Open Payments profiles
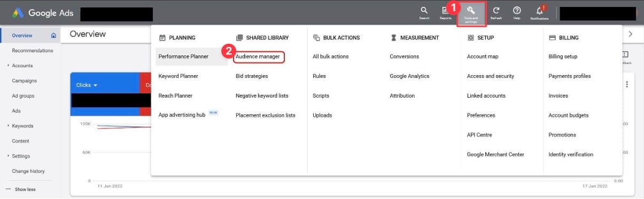Screen dimensions: 644x199 (570, 76)
